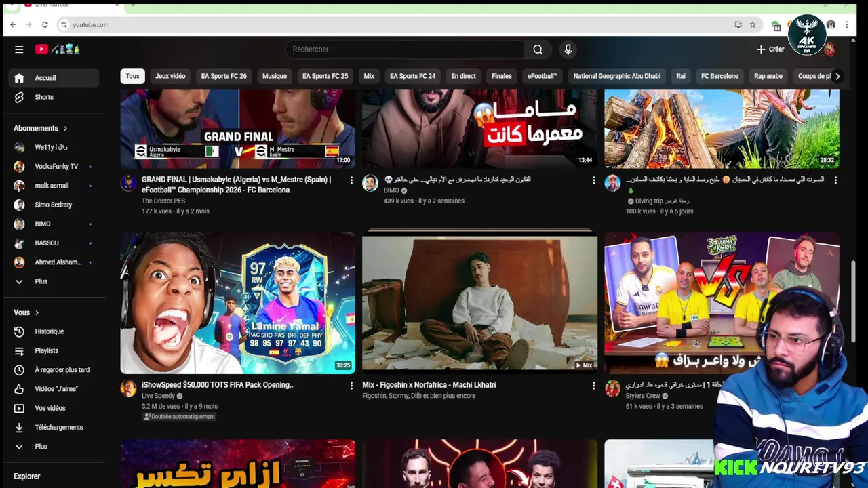Open Accueil home in sidebar
This screenshot has height=488, width=868.
(x=54, y=78)
